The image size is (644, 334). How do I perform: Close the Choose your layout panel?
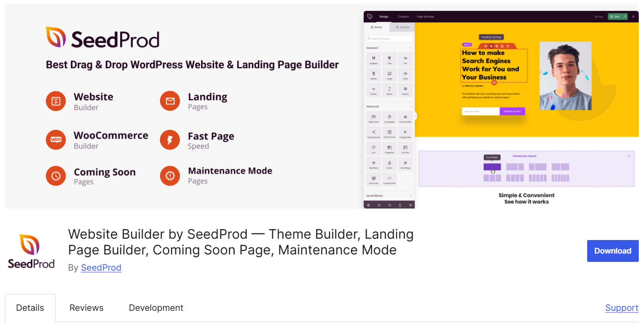tap(629, 156)
